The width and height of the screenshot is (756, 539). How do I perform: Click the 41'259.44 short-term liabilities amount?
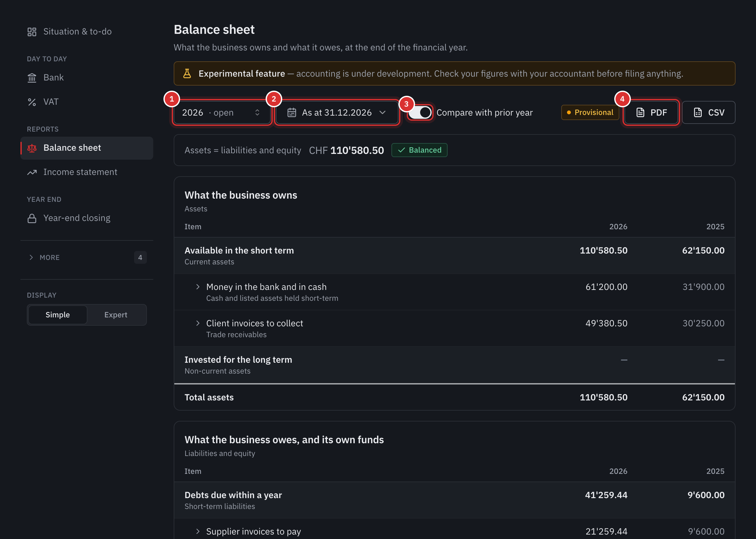tap(606, 495)
